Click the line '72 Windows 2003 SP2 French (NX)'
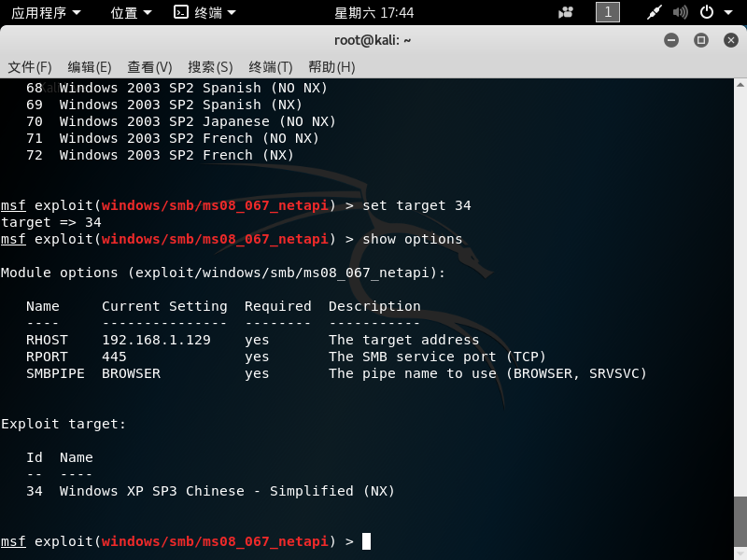 160,155
